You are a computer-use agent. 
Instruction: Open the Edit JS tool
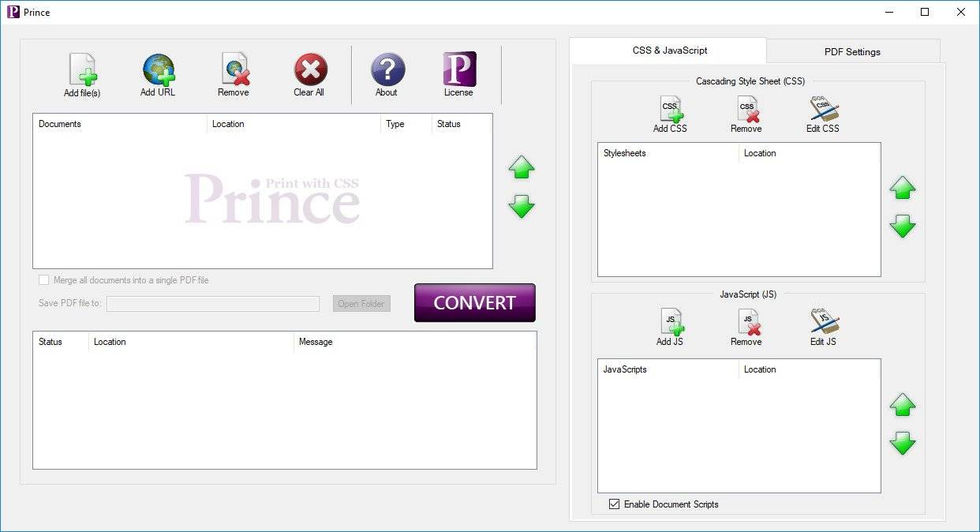click(x=823, y=323)
